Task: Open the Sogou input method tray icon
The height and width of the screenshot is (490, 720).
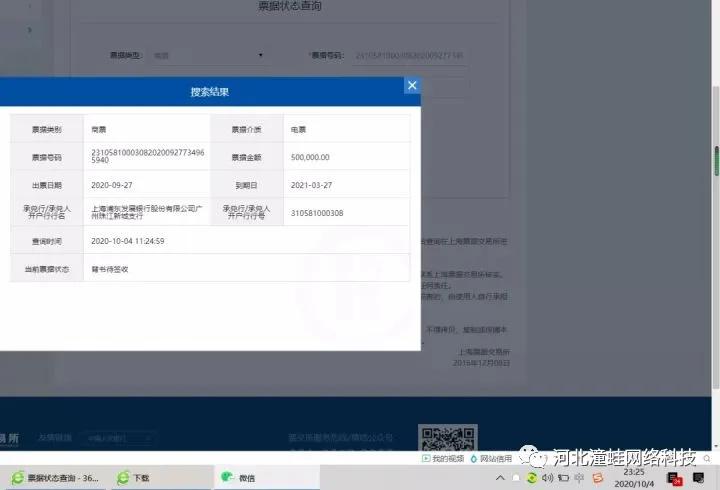Action: click(597, 478)
